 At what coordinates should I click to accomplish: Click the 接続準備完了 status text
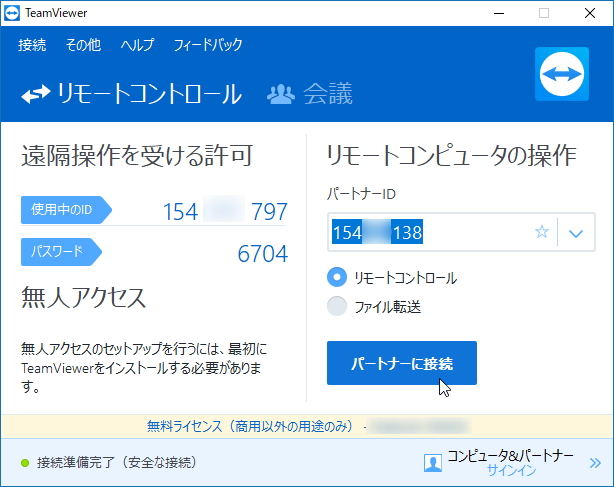(117, 463)
